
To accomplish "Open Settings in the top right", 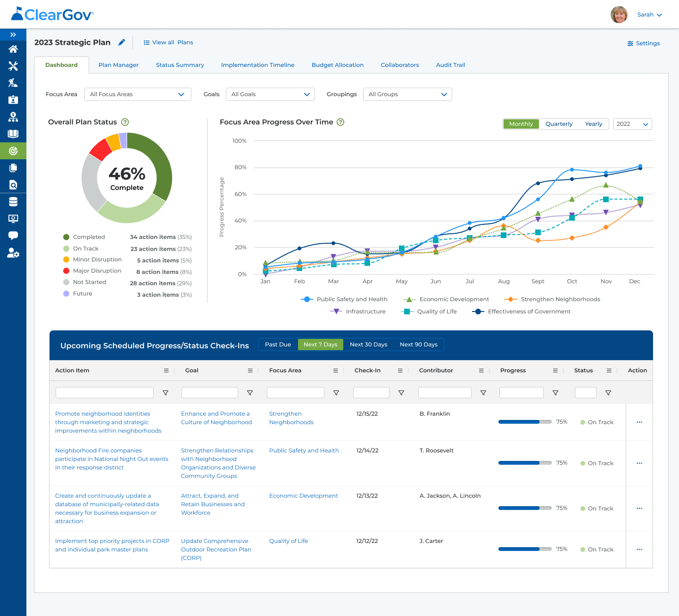I will pos(643,43).
